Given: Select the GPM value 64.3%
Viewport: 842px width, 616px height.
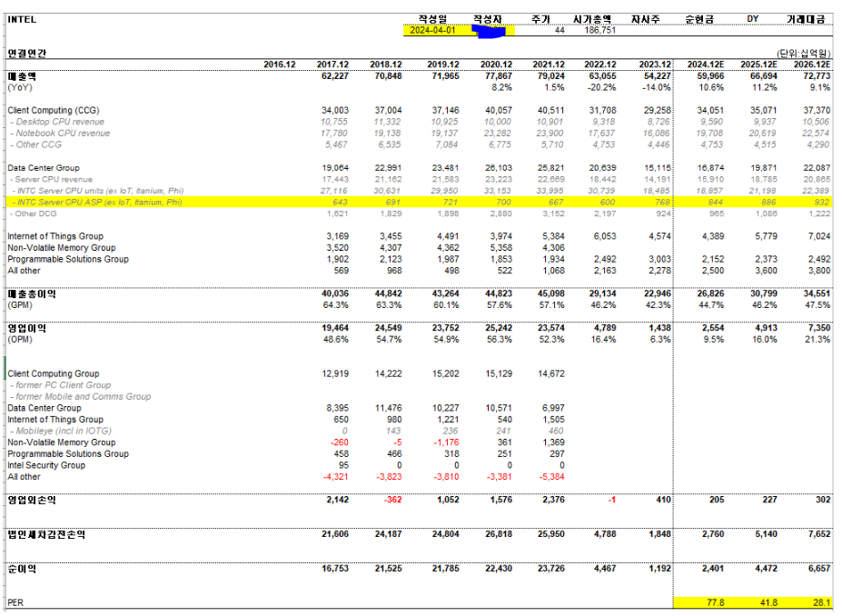Looking at the screenshot, I should [x=335, y=305].
